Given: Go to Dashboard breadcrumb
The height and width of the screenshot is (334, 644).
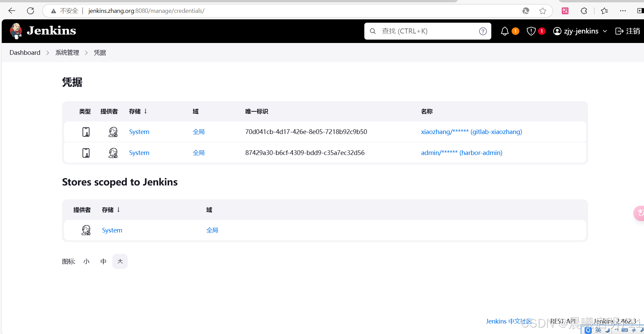Looking at the screenshot, I should tap(25, 53).
